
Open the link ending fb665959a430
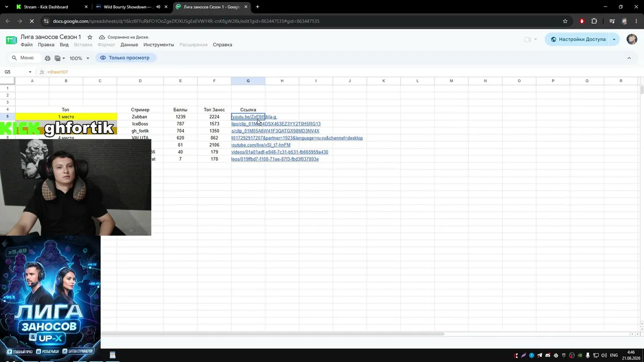coord(280,152)
